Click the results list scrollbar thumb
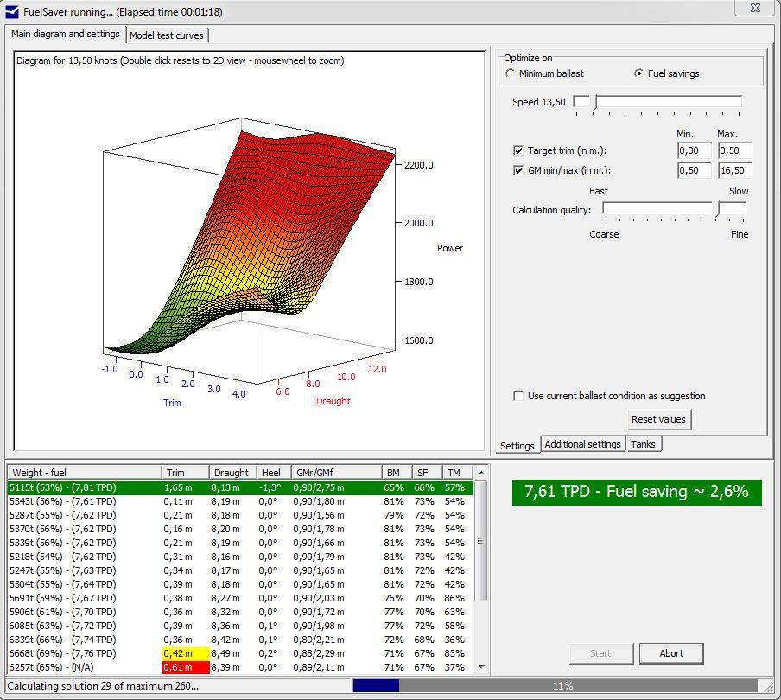 480,541
